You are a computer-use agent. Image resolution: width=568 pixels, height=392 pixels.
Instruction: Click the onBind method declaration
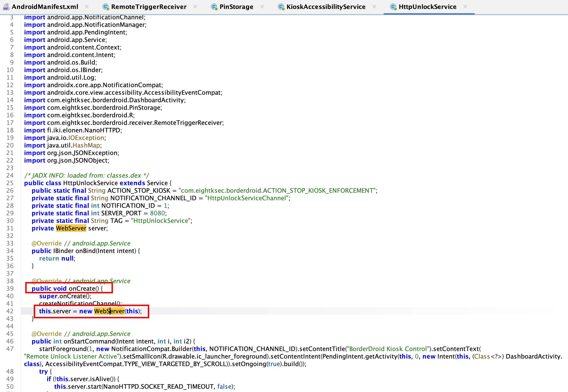86,251
